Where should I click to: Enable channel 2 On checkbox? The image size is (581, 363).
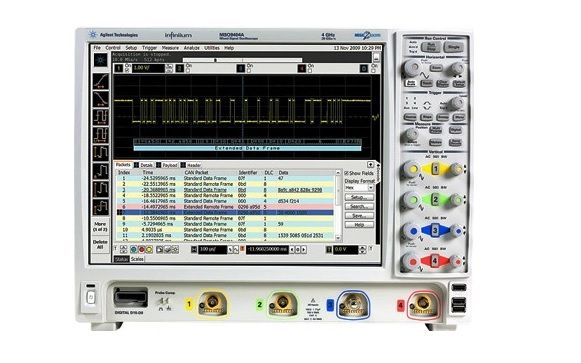pos(188,70)
